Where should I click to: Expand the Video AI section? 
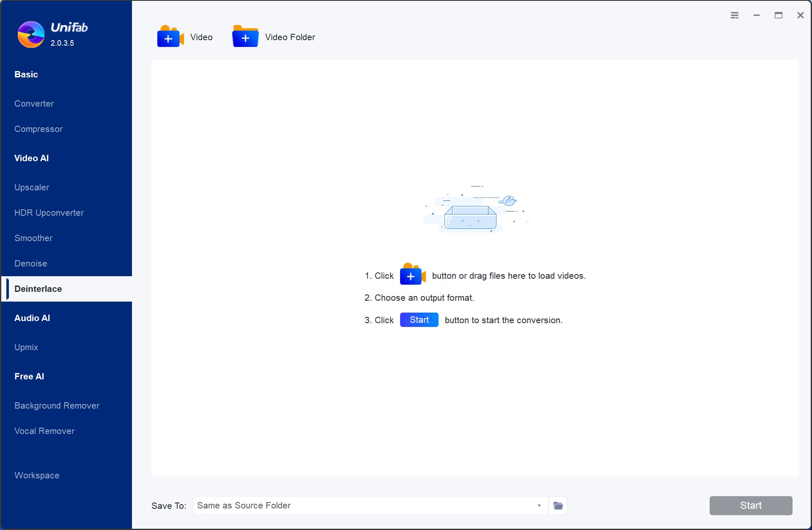tap(31, 158)
